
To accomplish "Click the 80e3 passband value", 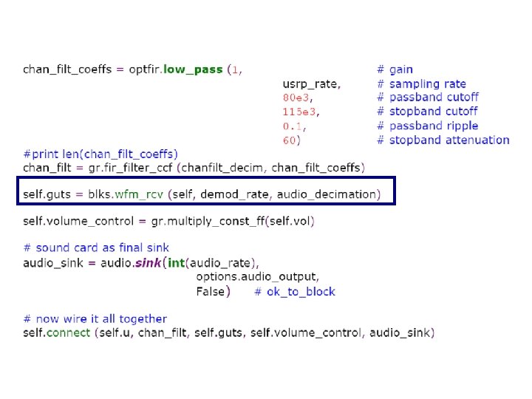I will (x=296, y=98).
